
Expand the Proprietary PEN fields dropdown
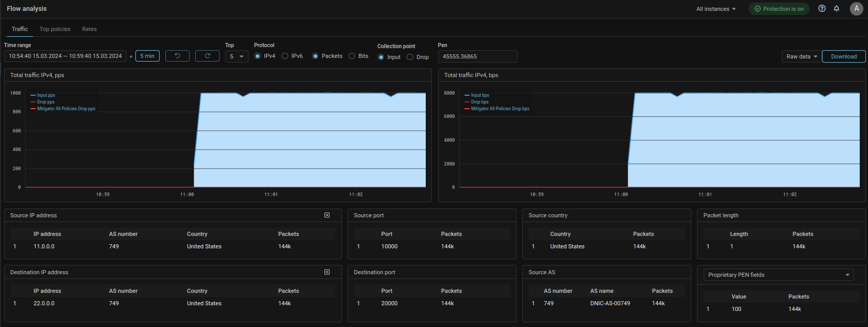tap(778, 275)
